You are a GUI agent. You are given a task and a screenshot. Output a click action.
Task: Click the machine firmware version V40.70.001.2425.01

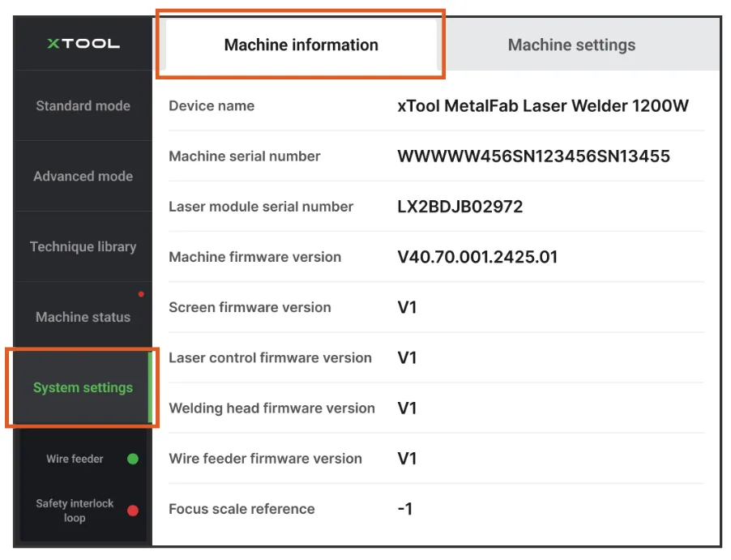click(x=477, y=257)
